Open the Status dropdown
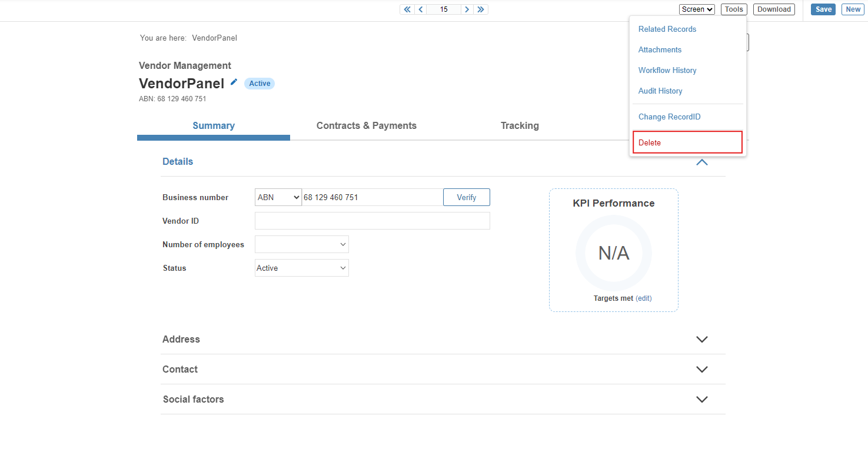The image size is (868, 465). pyautogui.click(x=301, y=268)
